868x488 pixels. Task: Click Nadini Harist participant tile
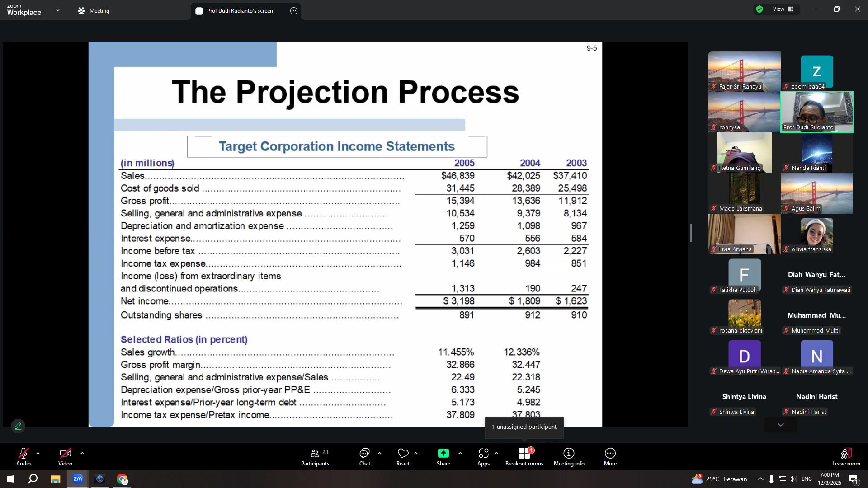(x=817, y=397)
